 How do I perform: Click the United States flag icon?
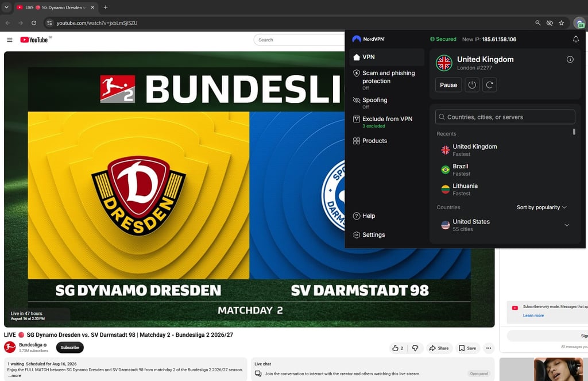(445, 225)
